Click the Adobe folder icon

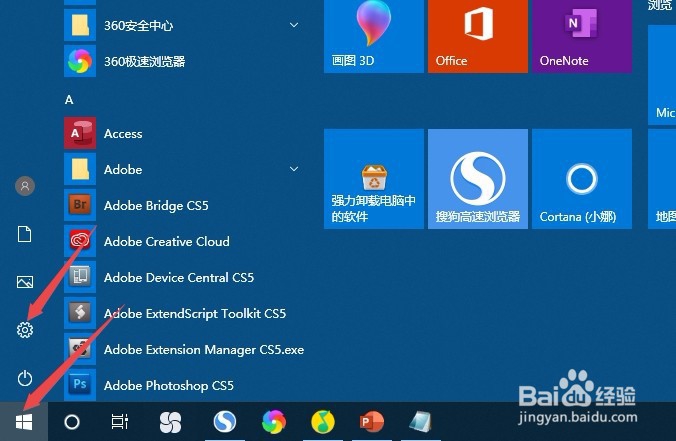[80, 169]
